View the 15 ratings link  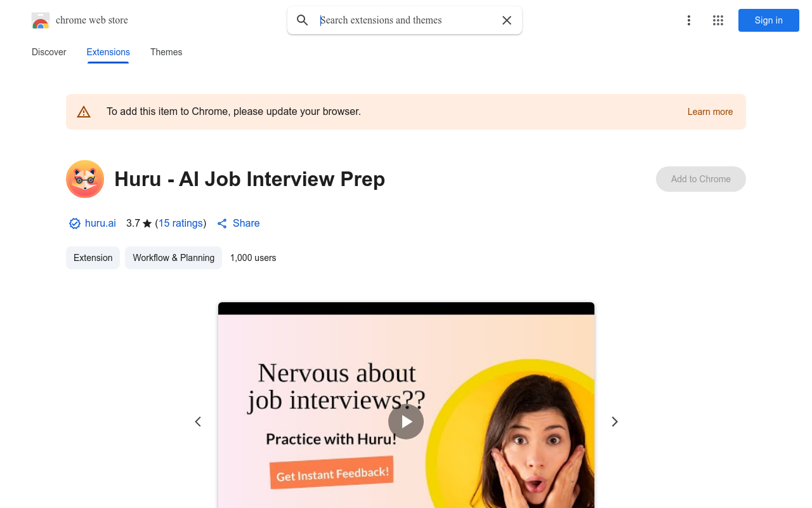pos(181,224)
